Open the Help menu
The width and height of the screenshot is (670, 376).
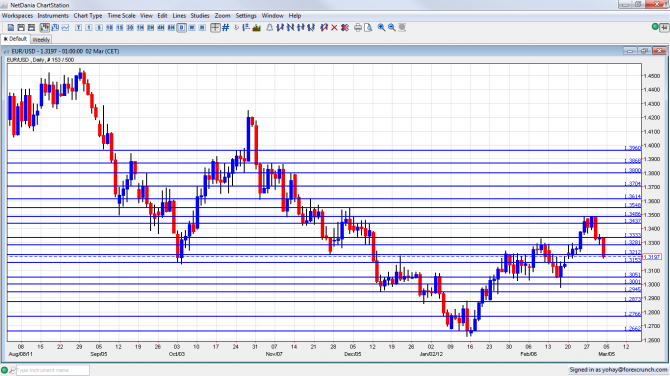point(295,16)
